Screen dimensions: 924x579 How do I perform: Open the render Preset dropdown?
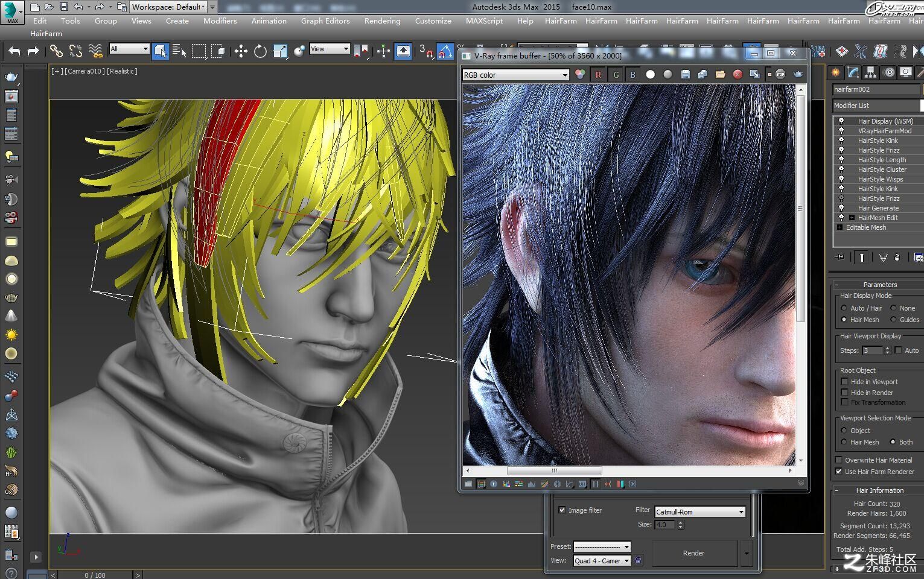(602, 546)
